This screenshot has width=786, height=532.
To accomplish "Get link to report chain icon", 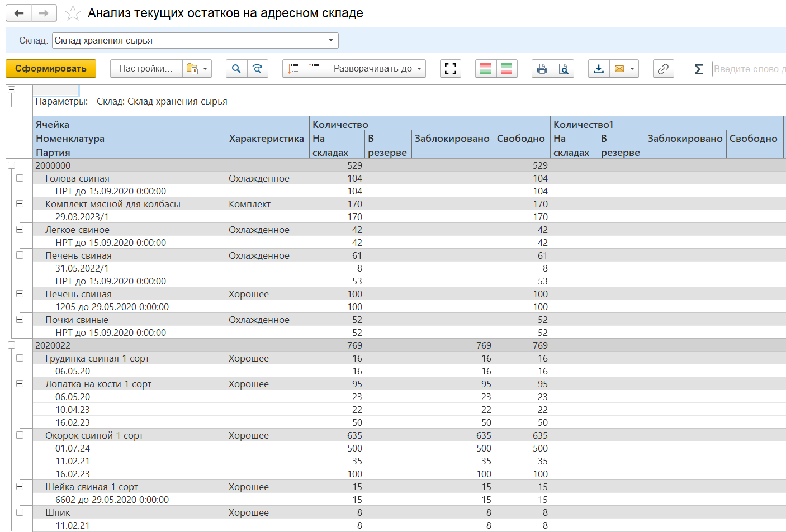I will pos(663,69).
